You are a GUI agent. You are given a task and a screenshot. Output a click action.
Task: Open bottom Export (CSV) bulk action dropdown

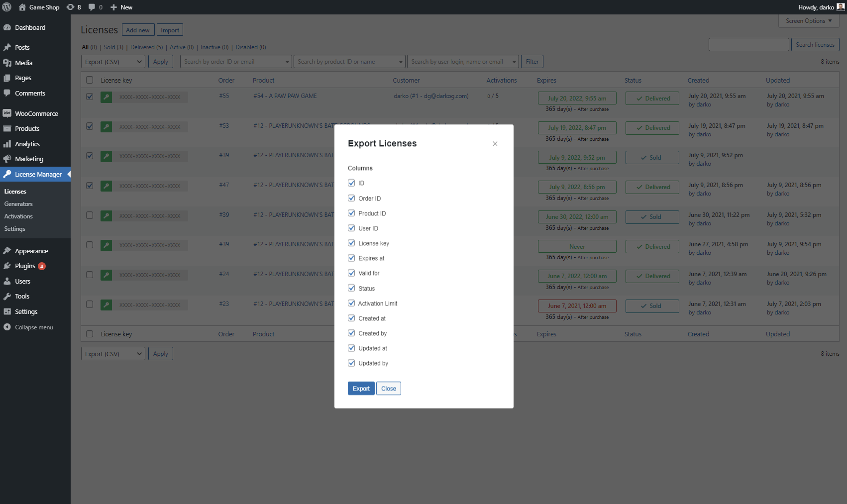click(113, 354)
